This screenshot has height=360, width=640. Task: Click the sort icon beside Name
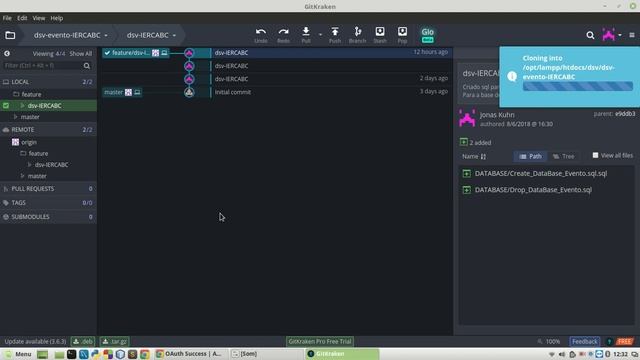(483, 157)
